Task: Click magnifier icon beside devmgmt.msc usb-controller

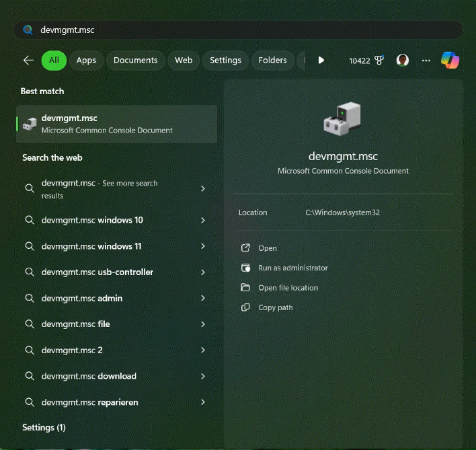Action: click(30, 272)
